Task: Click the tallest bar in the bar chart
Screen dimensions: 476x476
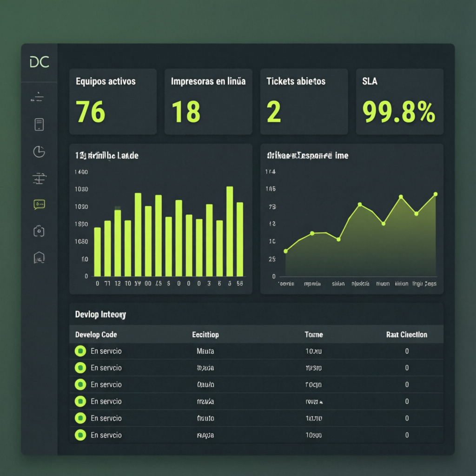Action: (x=230, y=231)
